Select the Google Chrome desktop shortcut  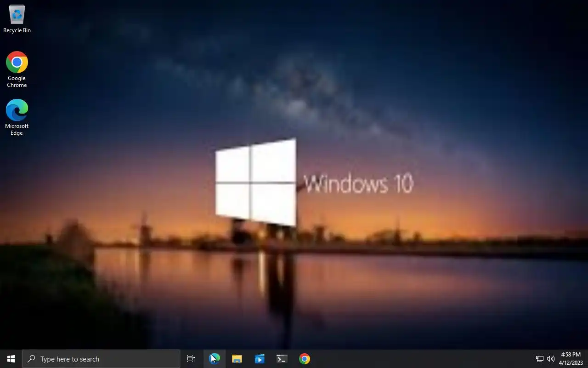click(17, 69)
